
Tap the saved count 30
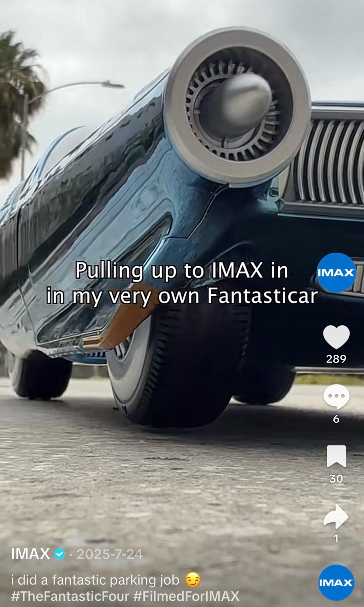(x=336, y=479)
